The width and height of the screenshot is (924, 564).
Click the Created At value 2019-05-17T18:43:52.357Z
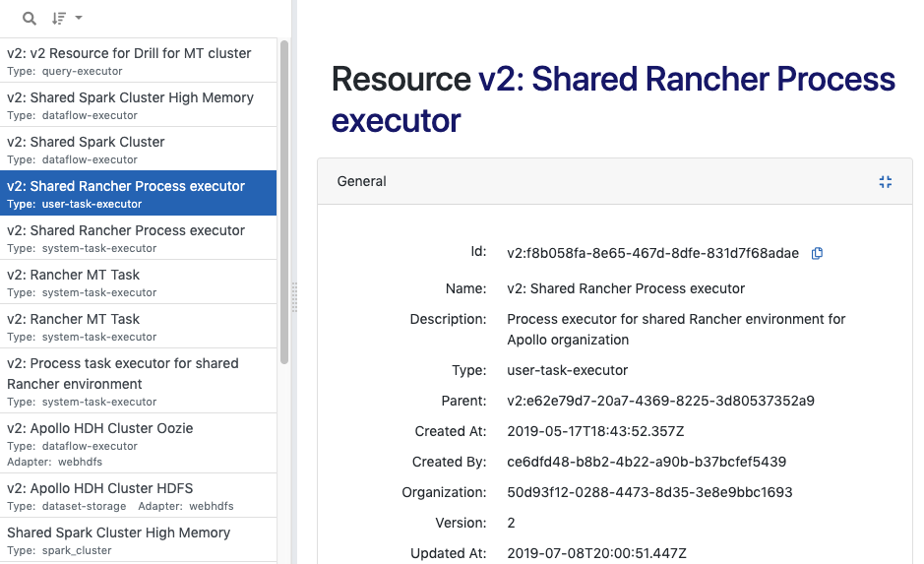[x=595, y=431]
